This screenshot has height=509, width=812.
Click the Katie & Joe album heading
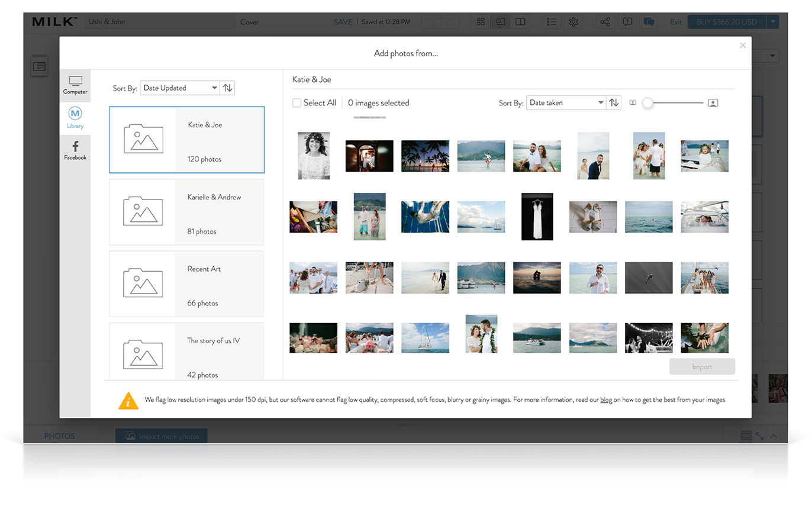click(x=312, y=79)
